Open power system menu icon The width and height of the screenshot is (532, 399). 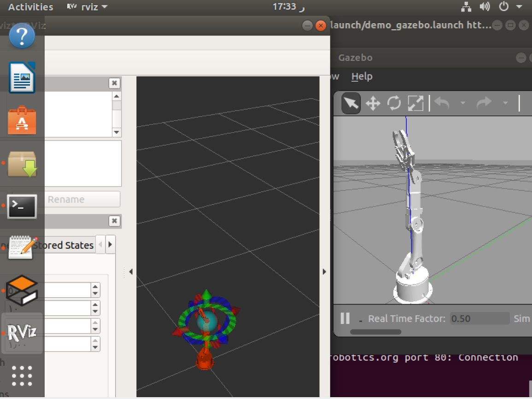click(504, 6)
